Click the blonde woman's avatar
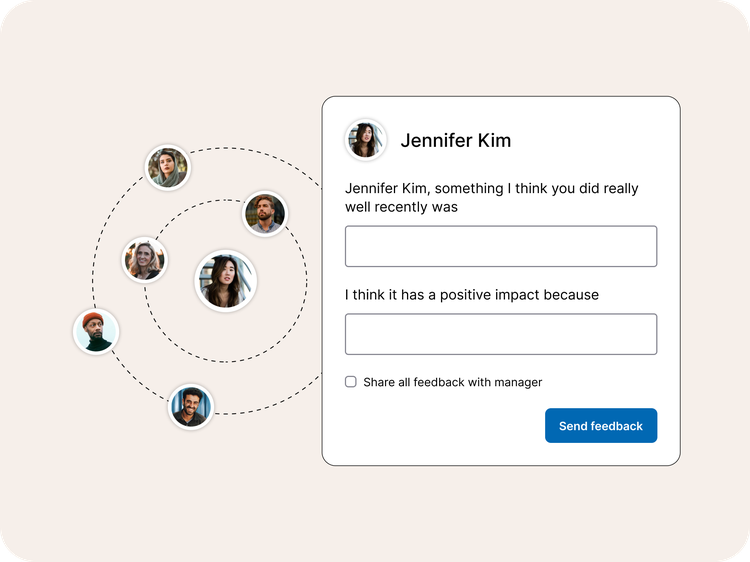This screenshot has height=562, width=750. tap(144, 260)
